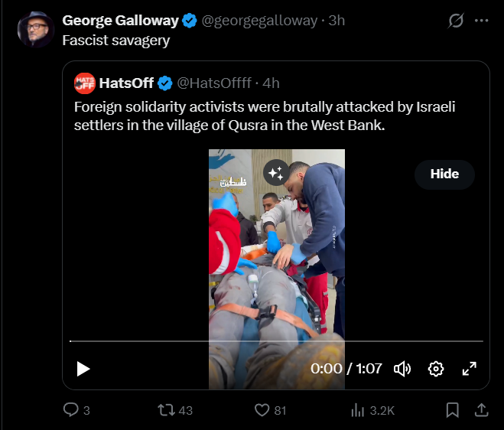Open the reply comment icon
The image size is (504, 430).
point(71,410)
